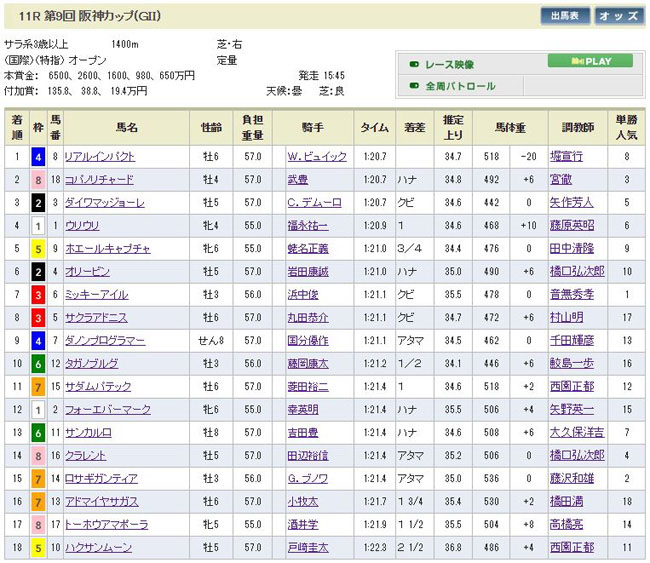650x563 pixels.
Task: Click the green icon beside レース映像
Action: tap(413, 63)
